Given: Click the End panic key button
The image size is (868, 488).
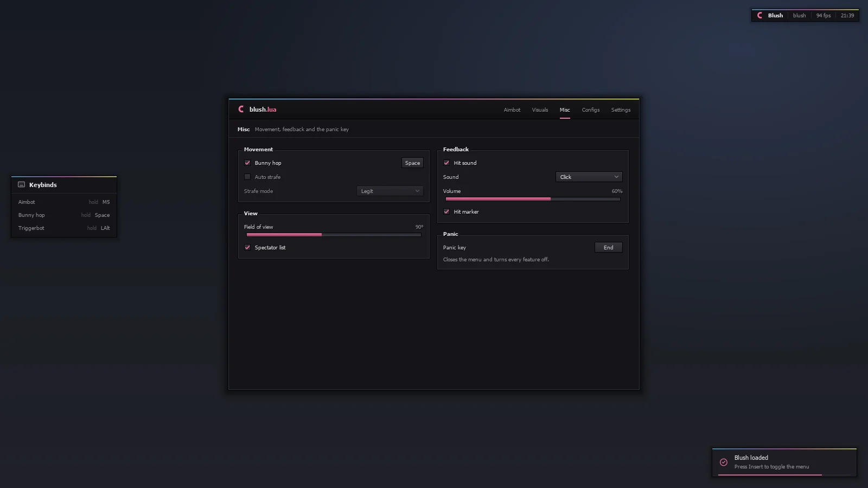Looking at the screenshot, I should point(609,247).
